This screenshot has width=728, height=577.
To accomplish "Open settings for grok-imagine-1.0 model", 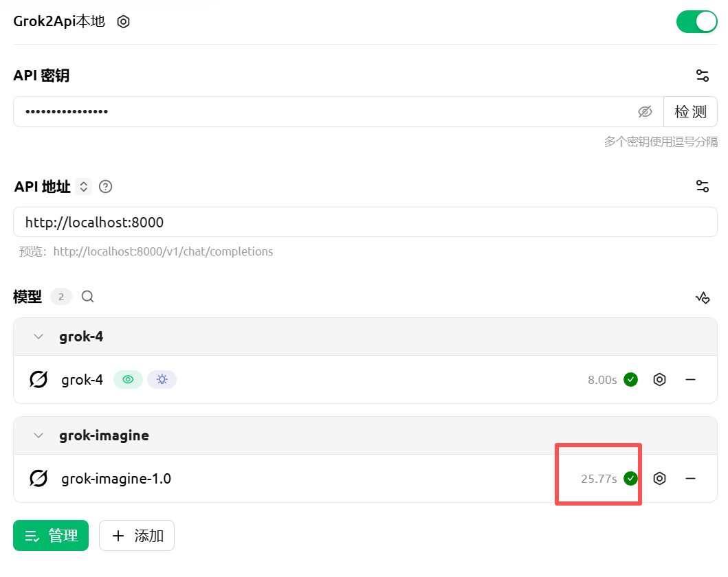I will 659,478.
